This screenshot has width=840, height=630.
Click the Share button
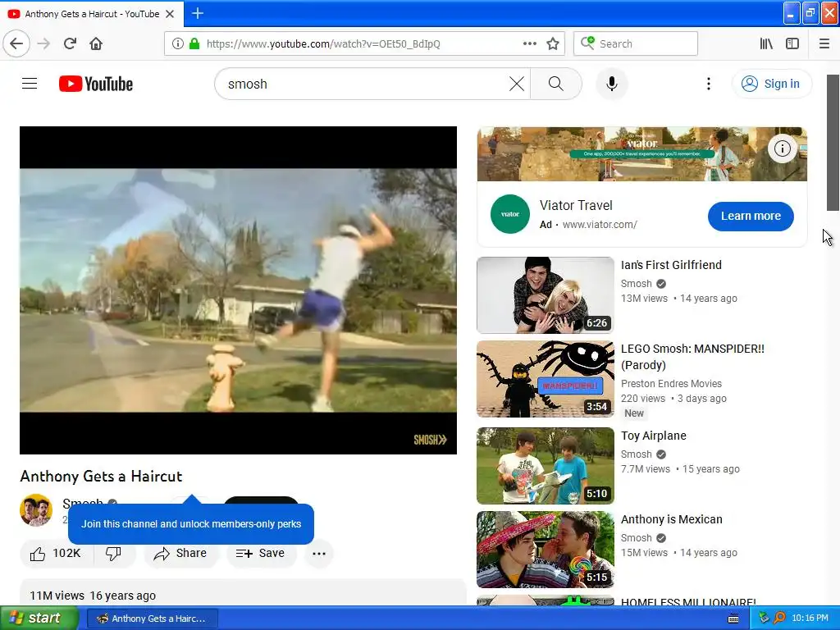pyautogui.click(x=180, y=554)
